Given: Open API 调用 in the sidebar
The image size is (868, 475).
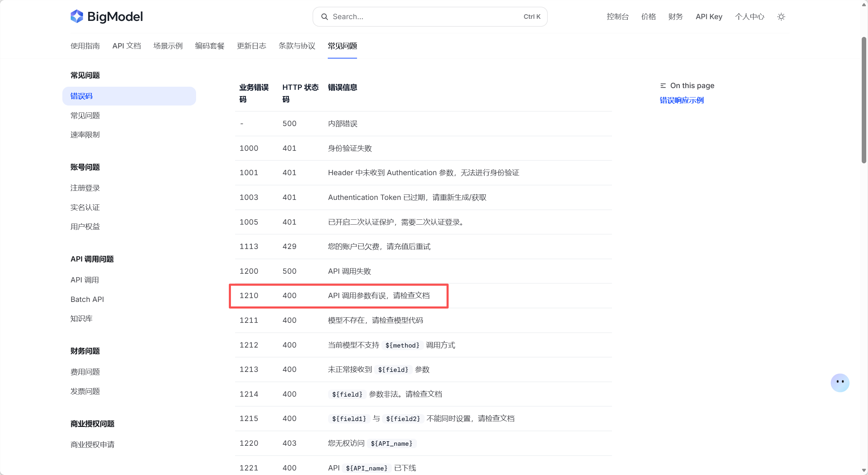Looking at the screenshot, I should tap(85, 280).
